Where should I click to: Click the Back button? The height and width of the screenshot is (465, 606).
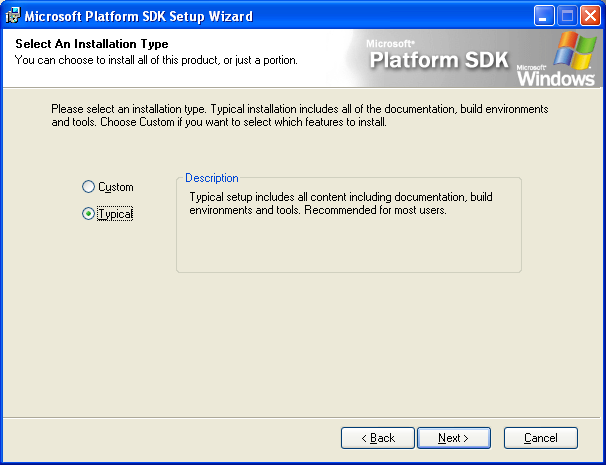(x=378, y=438)
